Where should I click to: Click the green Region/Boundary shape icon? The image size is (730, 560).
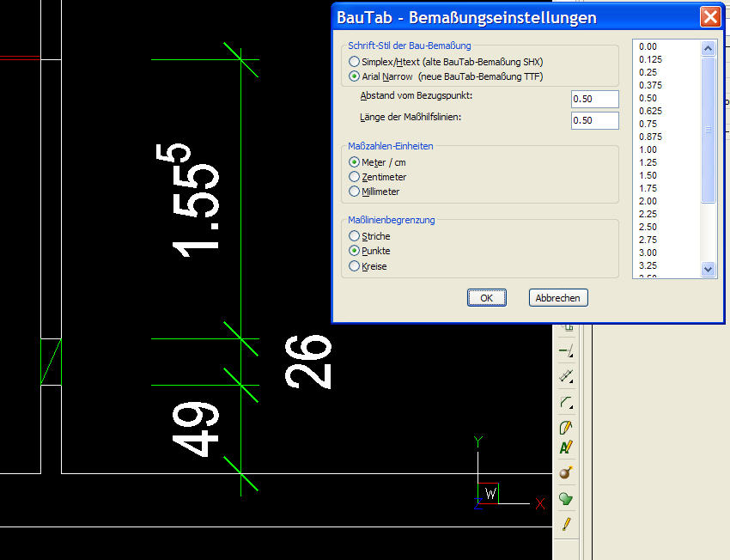(x=566, y=498)
